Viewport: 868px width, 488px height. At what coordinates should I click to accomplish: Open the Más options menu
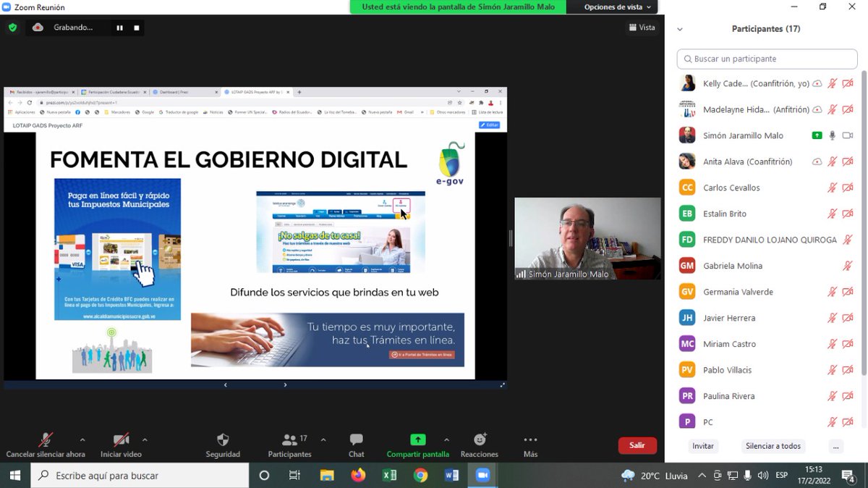530,445
